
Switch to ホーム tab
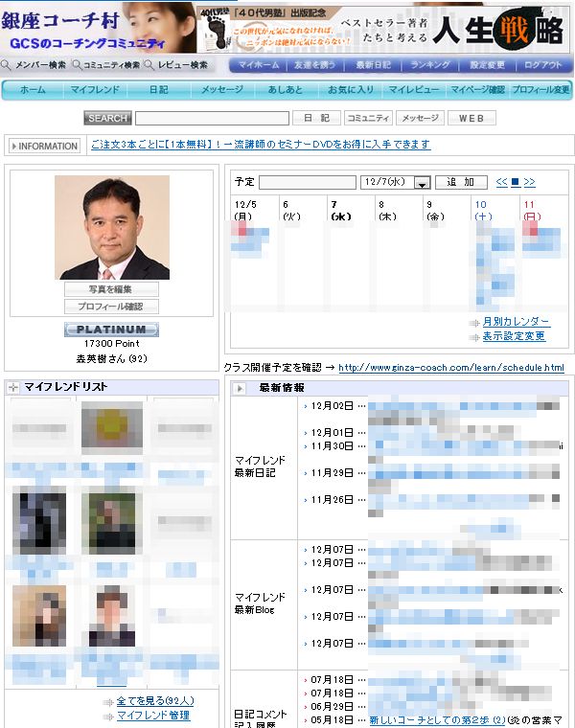coord(33,90)
